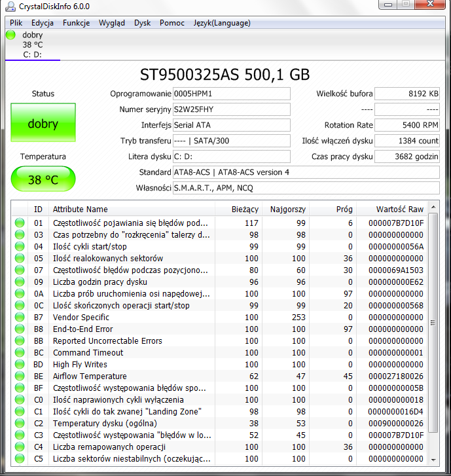Open the Funkcje menu
The height and width of the screenshot is (476, 451).
point(76,23)
